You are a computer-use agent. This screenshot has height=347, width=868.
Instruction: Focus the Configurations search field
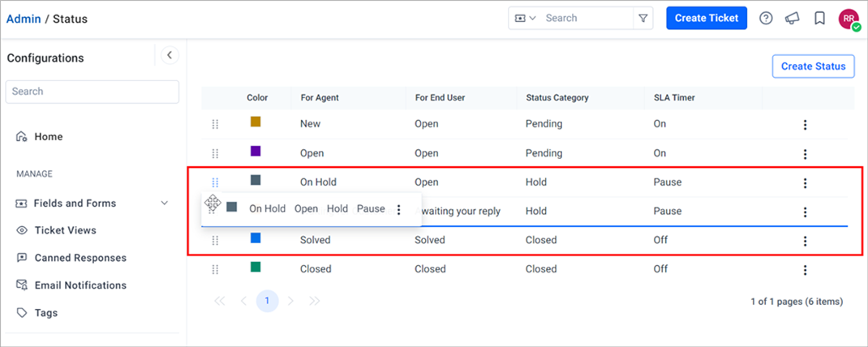pyautogui.click(x=92, y=92)
